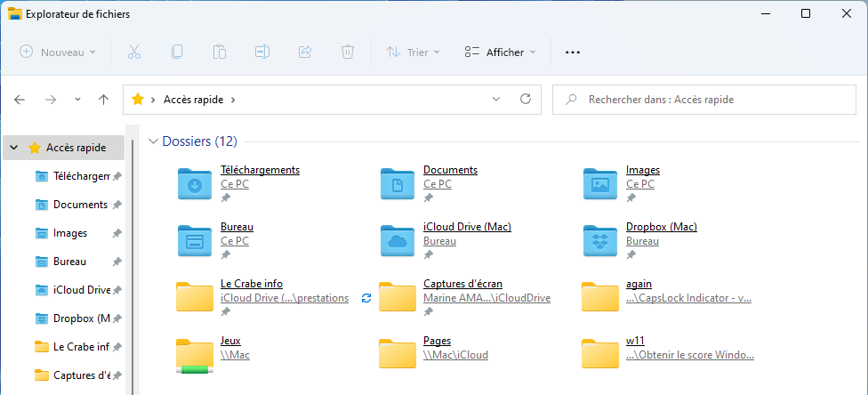
Task: Select the w11 folder icon
Action: 600,353
